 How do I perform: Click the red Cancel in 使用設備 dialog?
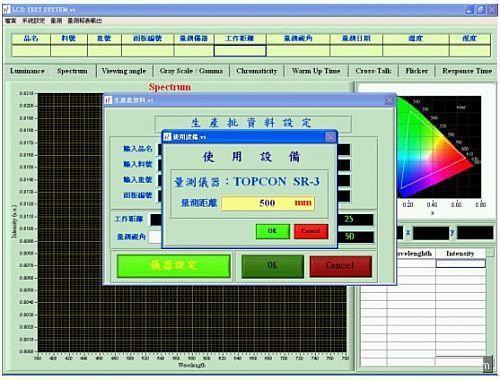pyautogui.click(x=311, y=231)
